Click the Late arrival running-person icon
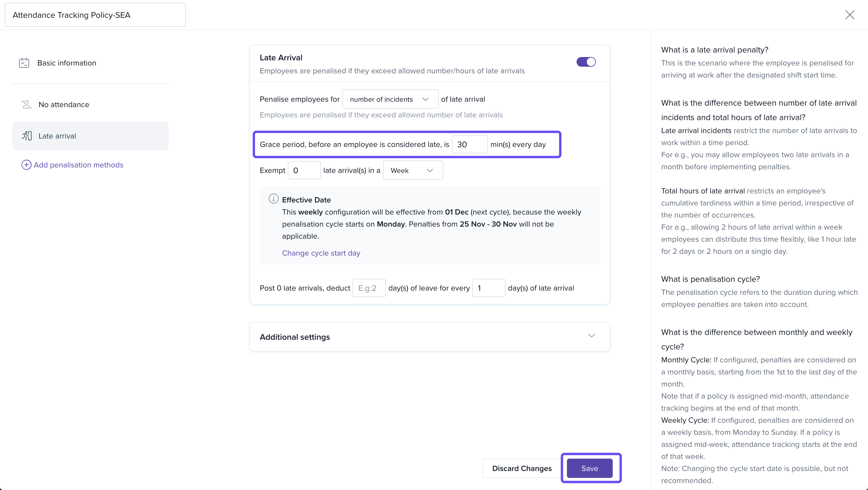Image resolution: width=868 pixels, height=490 pixels. pos(27,136)
